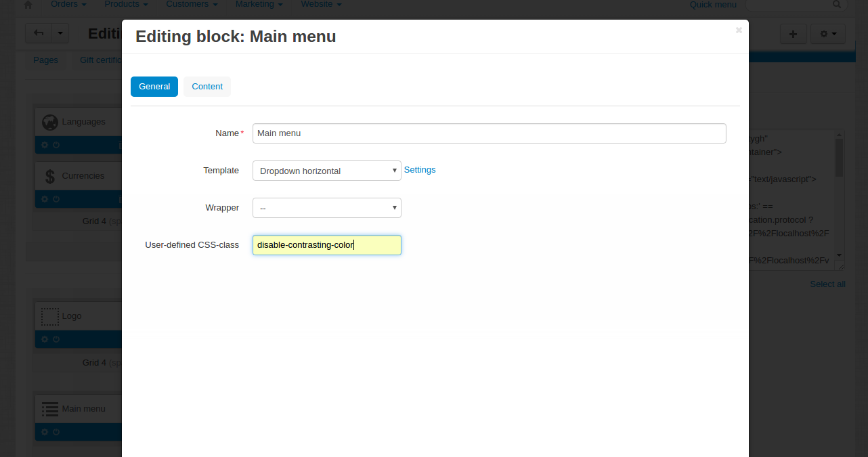Click the Languages globe icon
Screen dimensions: 868x457
point(49,122)
